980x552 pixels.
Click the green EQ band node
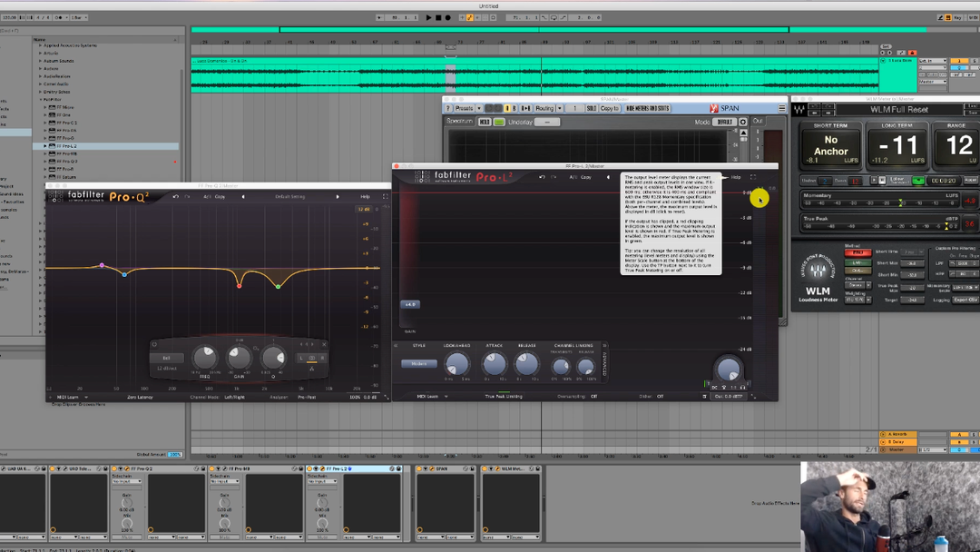(x=278, y=286)
